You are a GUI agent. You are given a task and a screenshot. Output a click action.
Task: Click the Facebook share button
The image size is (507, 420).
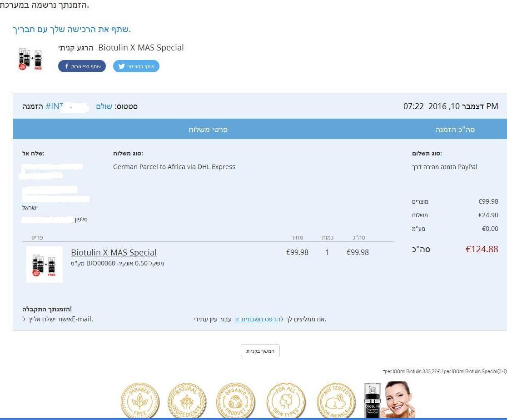82,66
